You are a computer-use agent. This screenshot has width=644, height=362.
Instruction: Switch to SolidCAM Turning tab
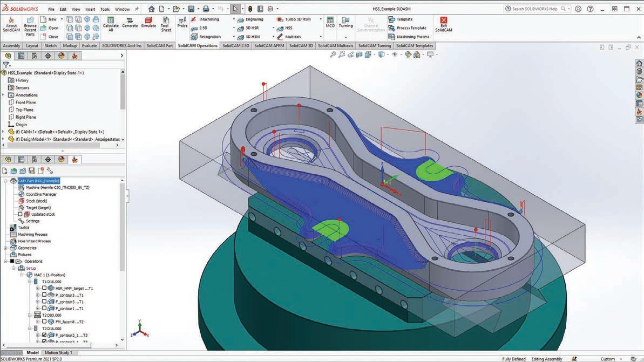(x=375, y=45)
